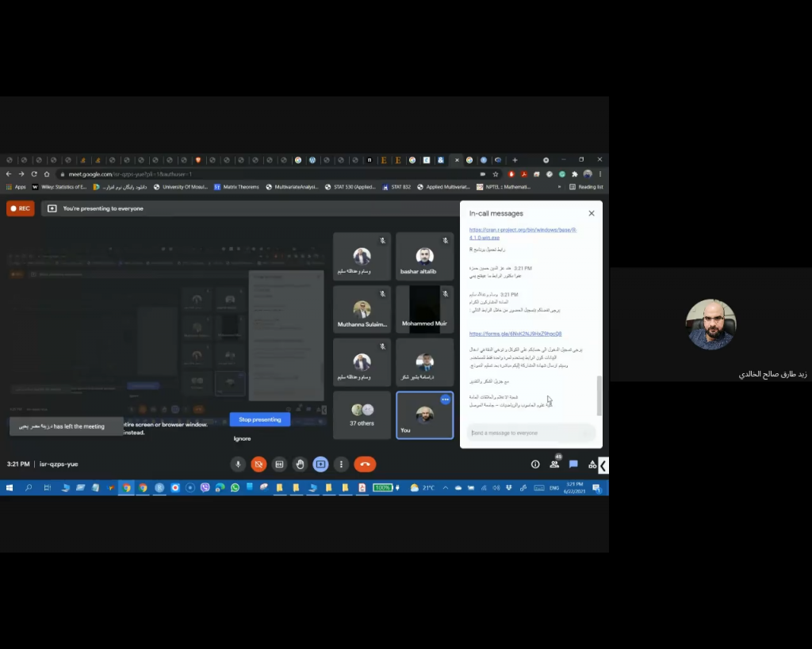Toggle closed captions in Meet
This screenshot has height=649, width=812.
coord(279,464)
